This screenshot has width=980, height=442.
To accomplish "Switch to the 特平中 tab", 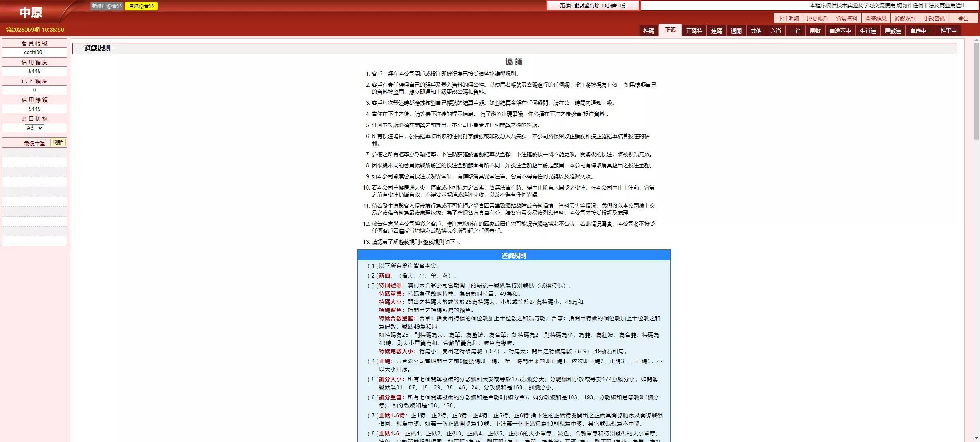I will pyautogui.click(x=948, y=30).
